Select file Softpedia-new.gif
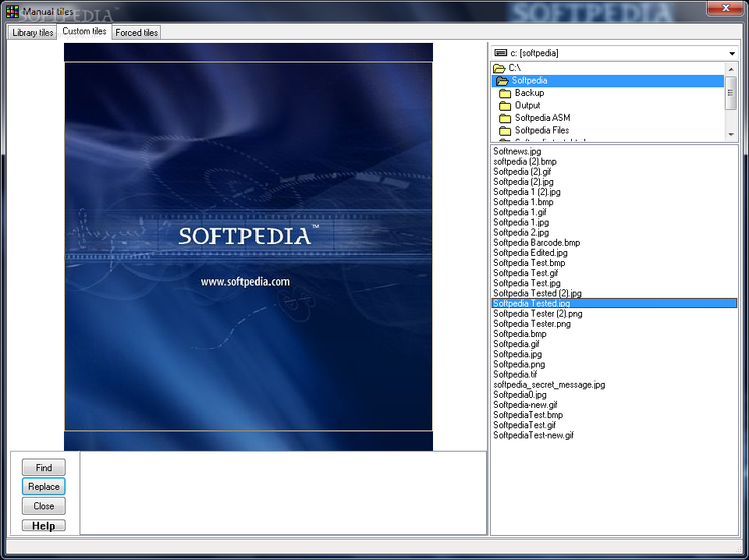Viewport: 749px width, 560px height. click(x=525, y=405)
